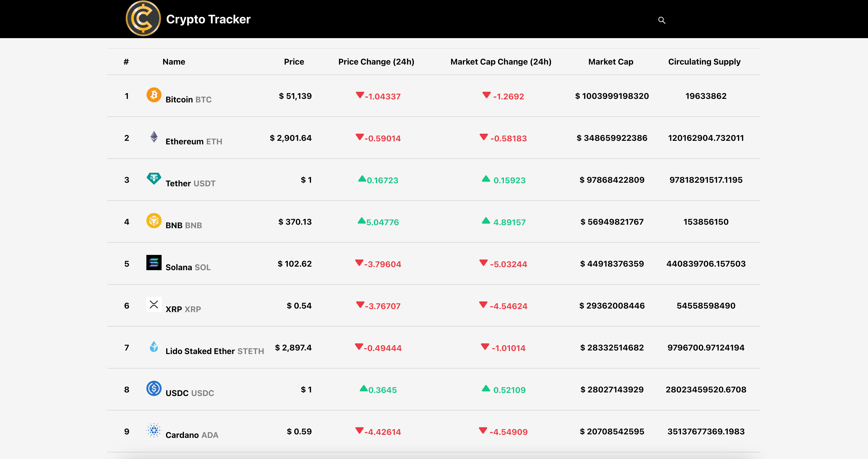
Task: Click BNB's green price change value
Action: 382,222
